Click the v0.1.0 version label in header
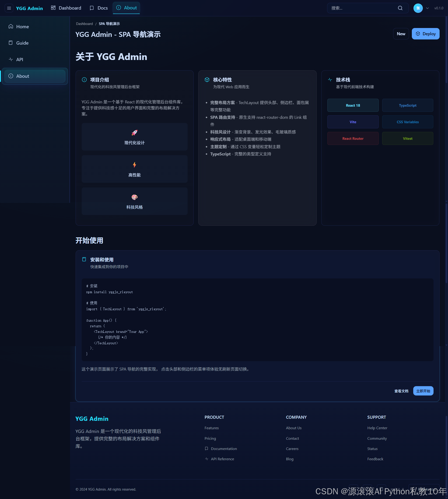 439,8
